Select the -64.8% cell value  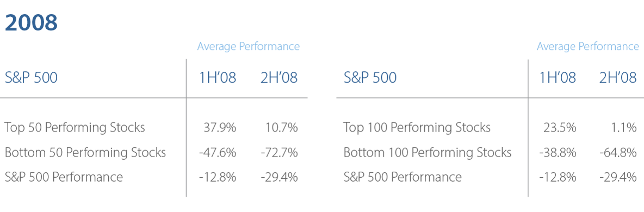click(x=618, y=153)
